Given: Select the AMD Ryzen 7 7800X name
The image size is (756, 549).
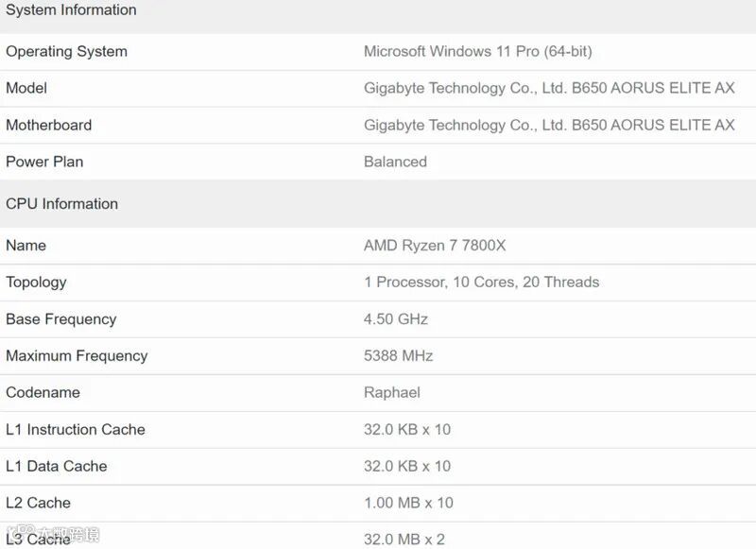Looking at the screenshot, I should [435, 246].
